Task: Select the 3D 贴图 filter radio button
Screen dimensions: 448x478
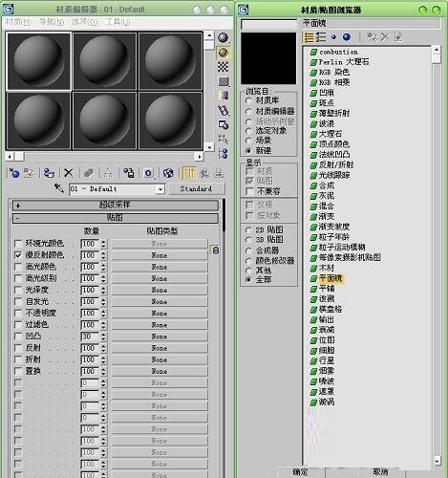Action: coord(248,240)
